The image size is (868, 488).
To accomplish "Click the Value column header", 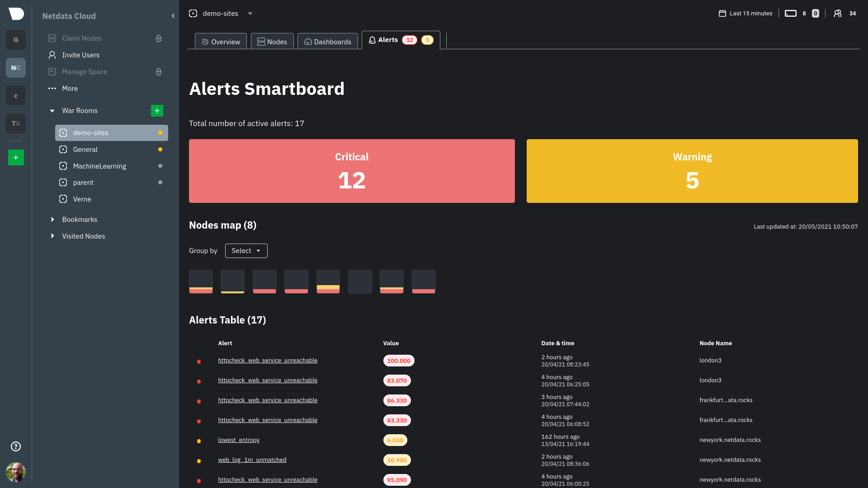I will (391, 343).
